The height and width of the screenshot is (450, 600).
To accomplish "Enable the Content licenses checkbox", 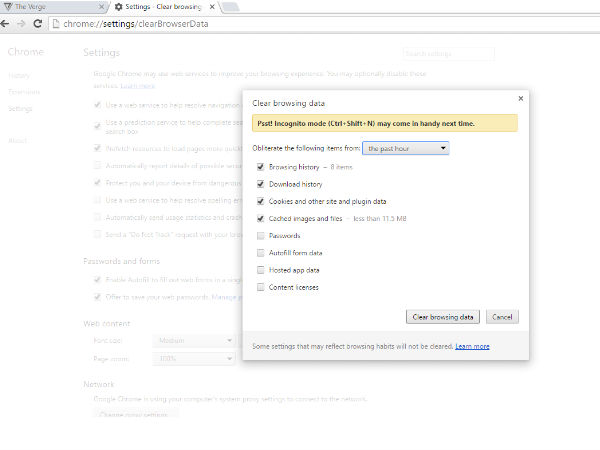I will click(x=261, y=287).
